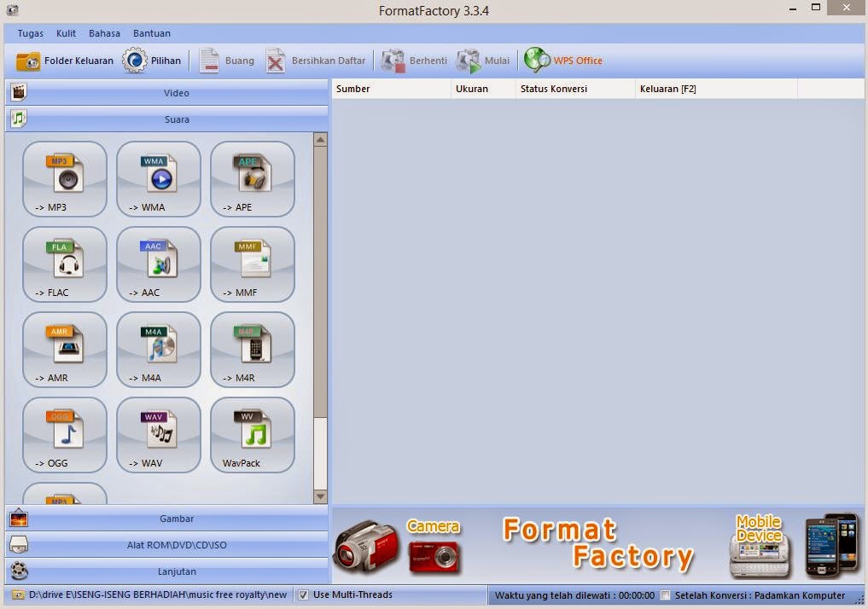Choose the WavPack format icon
This screenshot has width=868, height=609.
point(253,434)
